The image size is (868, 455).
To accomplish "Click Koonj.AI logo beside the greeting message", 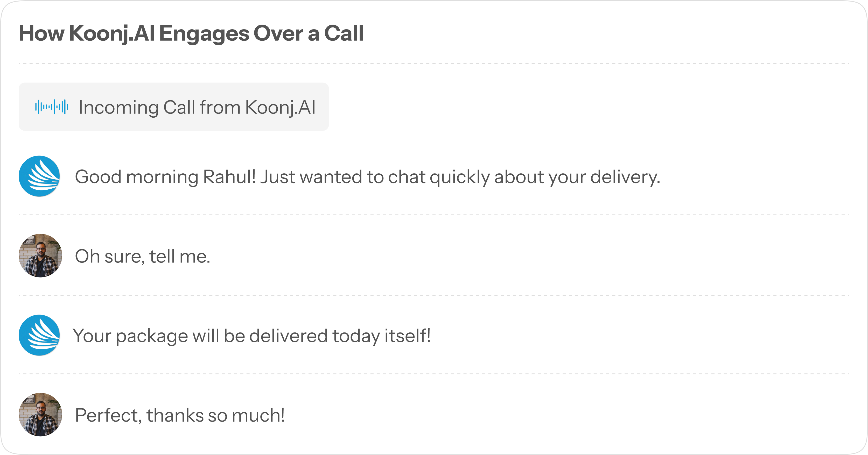I will pos(39,176).
